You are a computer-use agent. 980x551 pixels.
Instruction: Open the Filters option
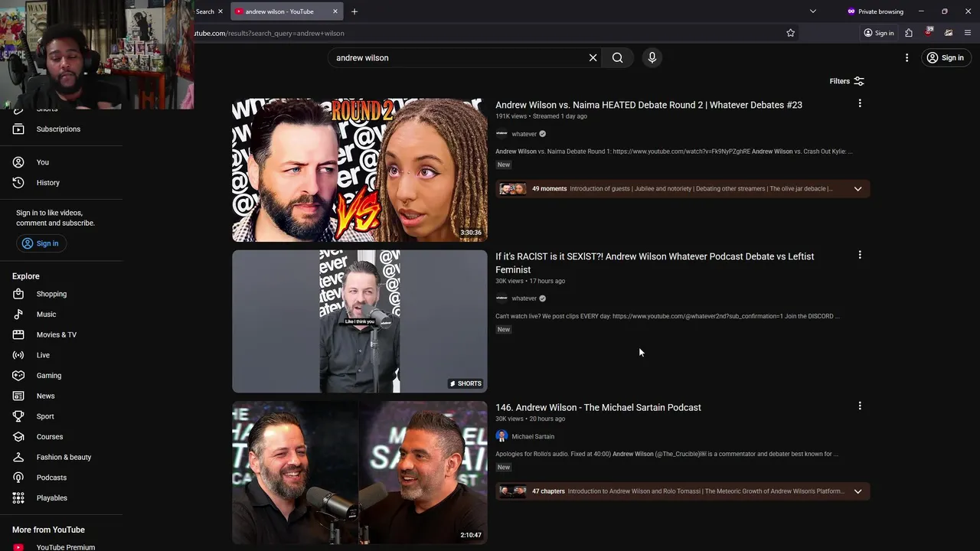(847, 81)
